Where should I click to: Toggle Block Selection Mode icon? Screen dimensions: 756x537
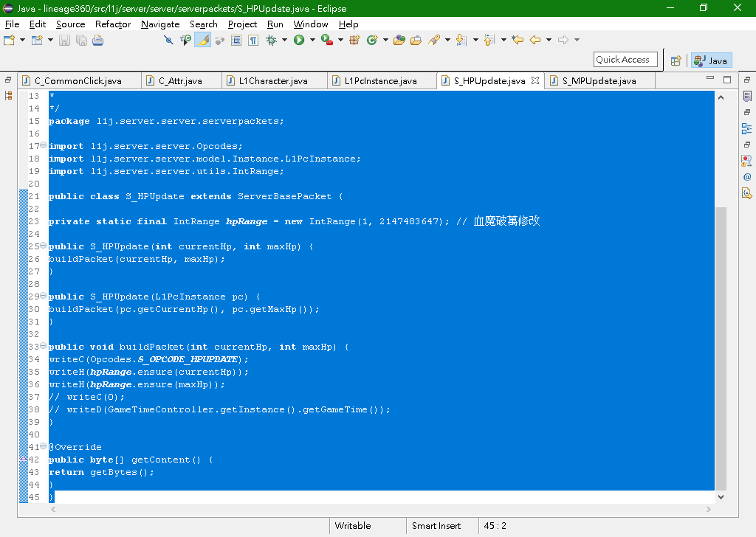tap(236, 40)
